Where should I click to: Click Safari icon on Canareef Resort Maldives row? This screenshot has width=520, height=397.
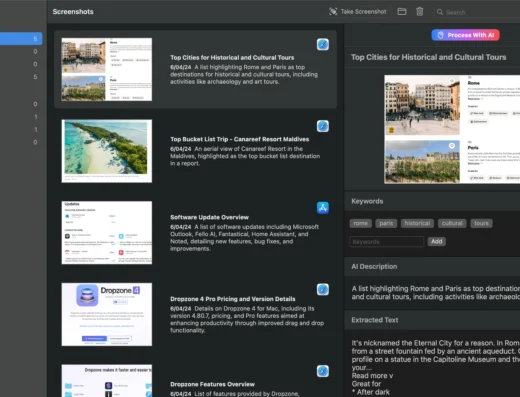[x=323, y=126]
